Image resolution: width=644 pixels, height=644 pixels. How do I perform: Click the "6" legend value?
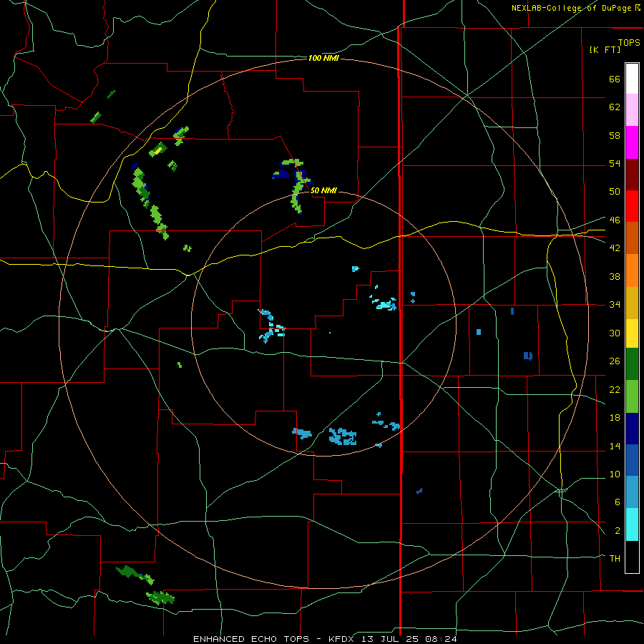click(618, 502)
